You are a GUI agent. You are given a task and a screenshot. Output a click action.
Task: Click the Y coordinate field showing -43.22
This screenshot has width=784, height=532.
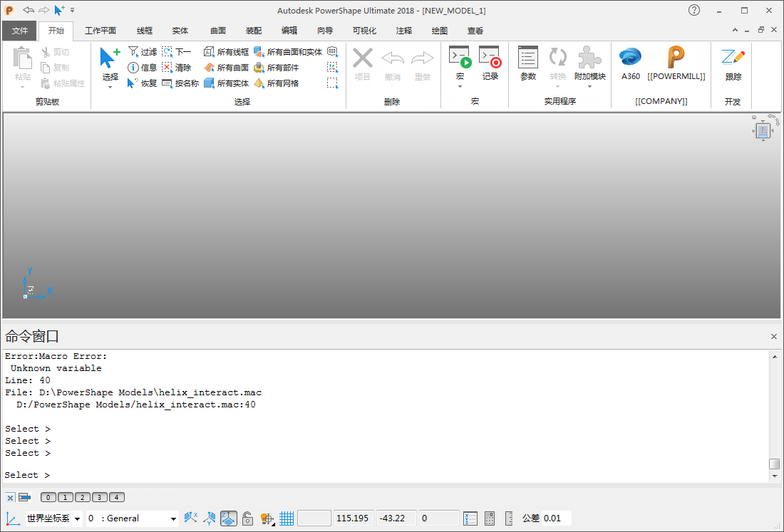coord(396,518)
